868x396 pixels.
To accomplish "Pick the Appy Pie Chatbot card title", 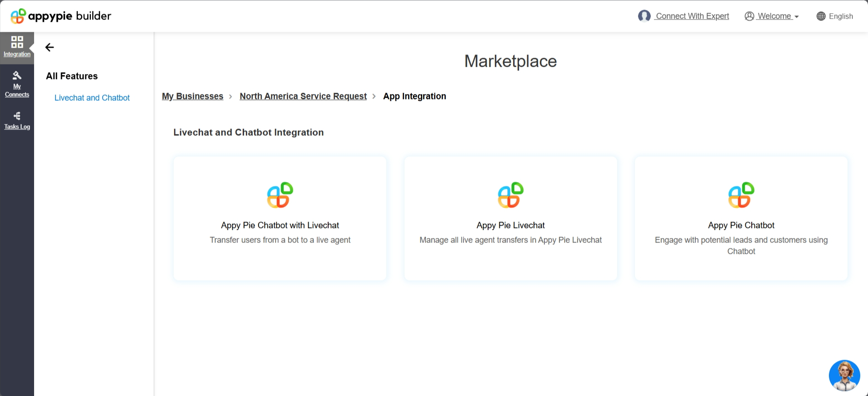I will click(741, 225).
